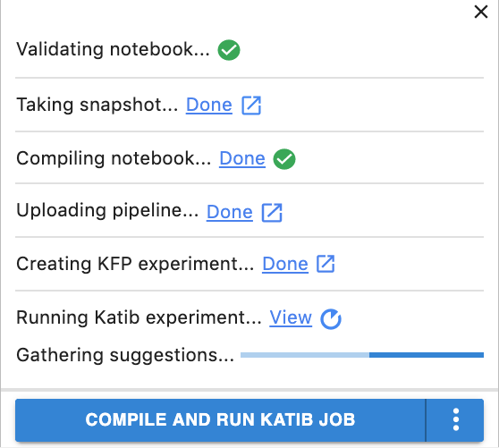Open the Done link for Taking snapshot
Image resolution: width=499 pixels, height=448 pixels.
209,105
